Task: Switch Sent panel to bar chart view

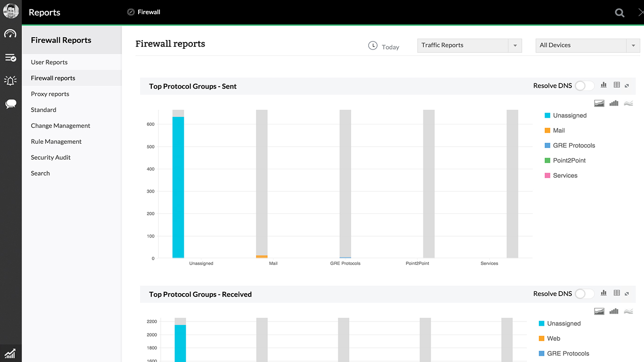Action: (x=603, y=85)
